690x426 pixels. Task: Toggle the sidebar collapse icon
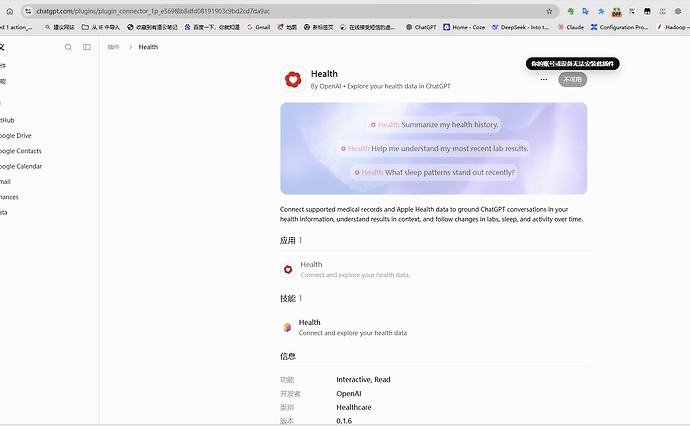click(x=87, y=47)
